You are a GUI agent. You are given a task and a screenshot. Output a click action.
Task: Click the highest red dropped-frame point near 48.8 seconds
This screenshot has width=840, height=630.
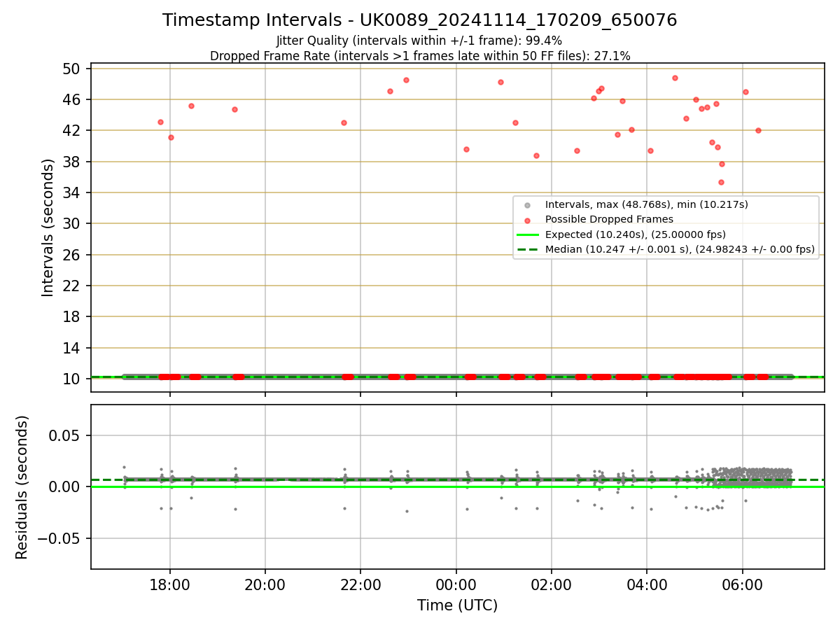pyautogui.click(x=675, y=78)
